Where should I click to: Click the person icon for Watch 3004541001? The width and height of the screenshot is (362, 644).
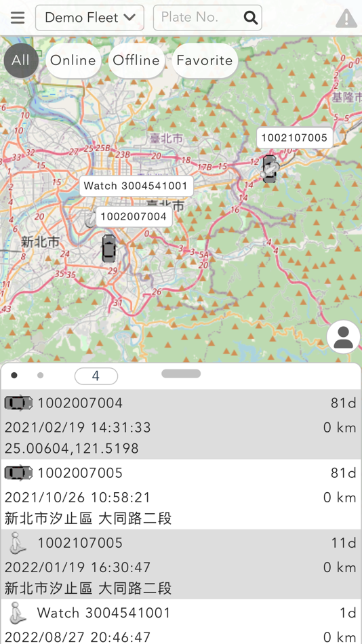point(18,612)
